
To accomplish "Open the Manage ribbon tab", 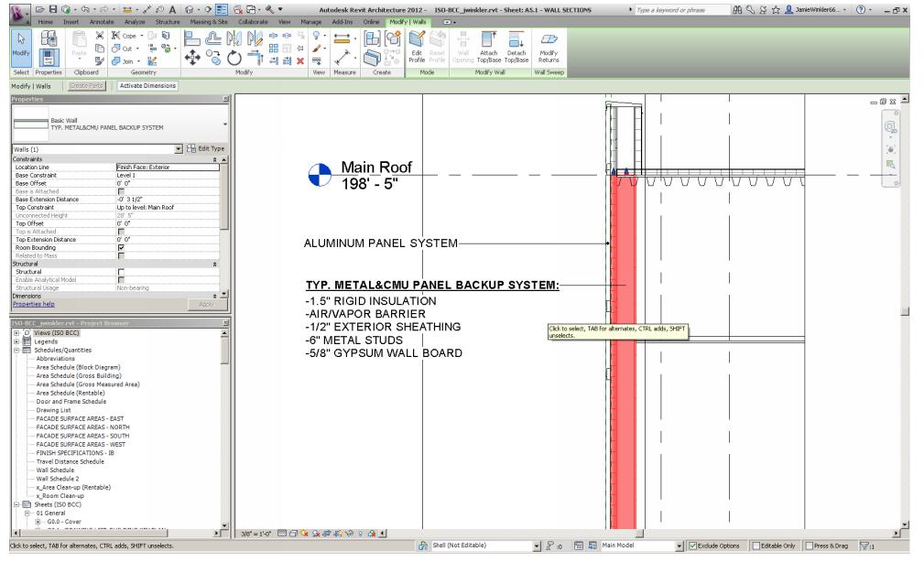I will tap(310, 22).
